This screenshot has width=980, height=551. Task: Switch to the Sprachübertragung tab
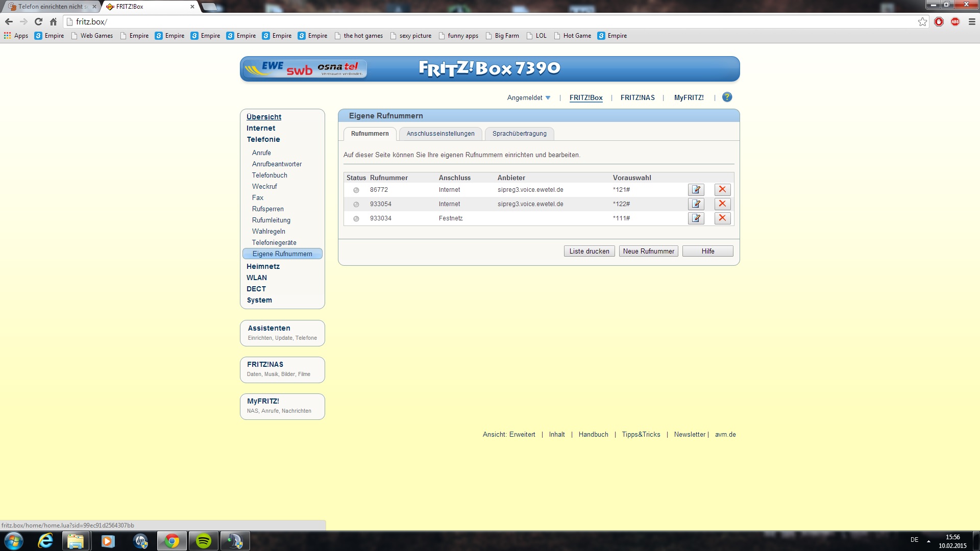(x=519, y=134)
